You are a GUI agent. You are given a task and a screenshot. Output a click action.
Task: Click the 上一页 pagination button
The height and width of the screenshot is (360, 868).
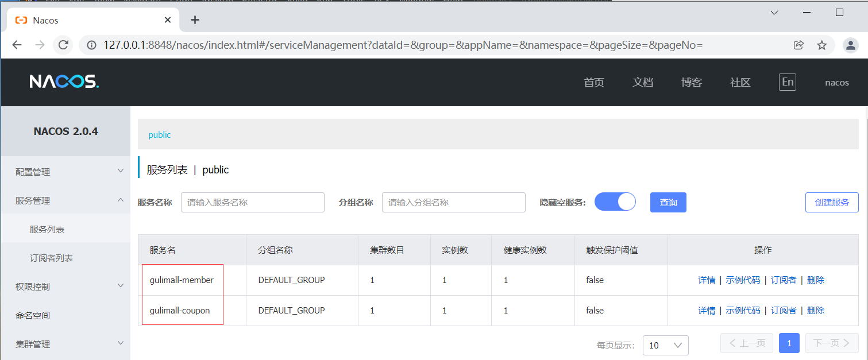coord(747,343)
